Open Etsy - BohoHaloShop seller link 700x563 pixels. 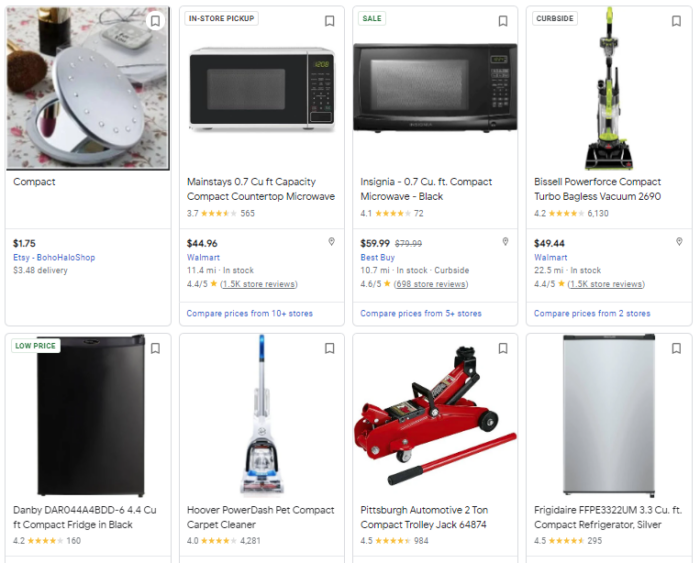click(54, 258)
